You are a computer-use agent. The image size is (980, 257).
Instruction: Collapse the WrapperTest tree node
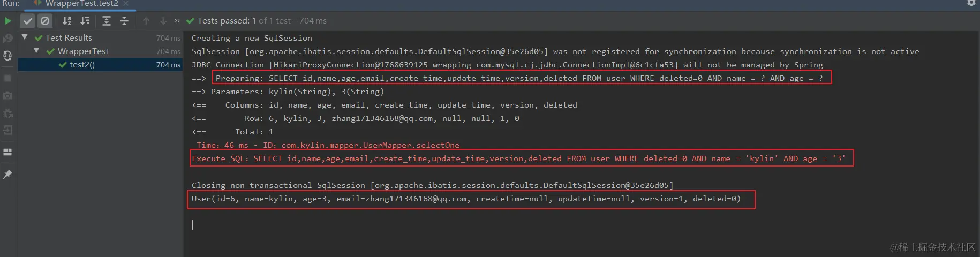[x=36, y=51]
